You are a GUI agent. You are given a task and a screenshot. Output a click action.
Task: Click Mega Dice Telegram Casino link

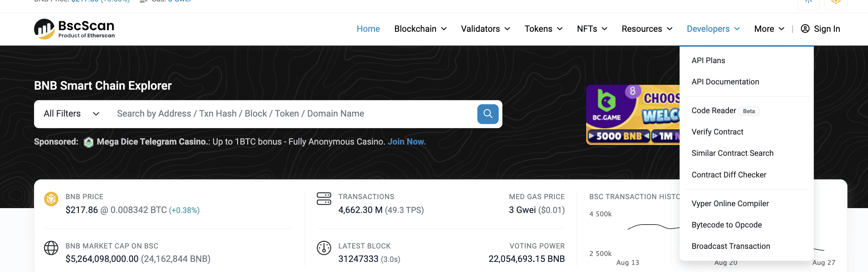coord(152,142)
